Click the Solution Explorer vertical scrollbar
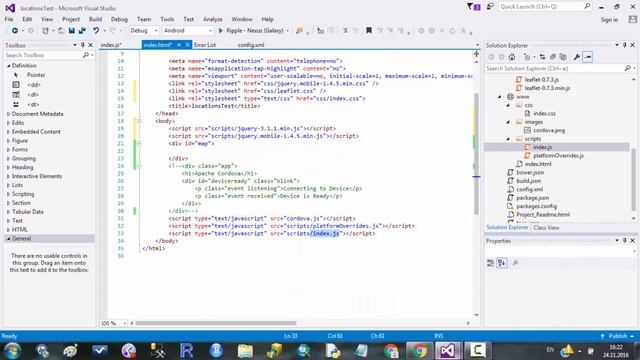This screenshot has height=360, width=640. point(634,179)
